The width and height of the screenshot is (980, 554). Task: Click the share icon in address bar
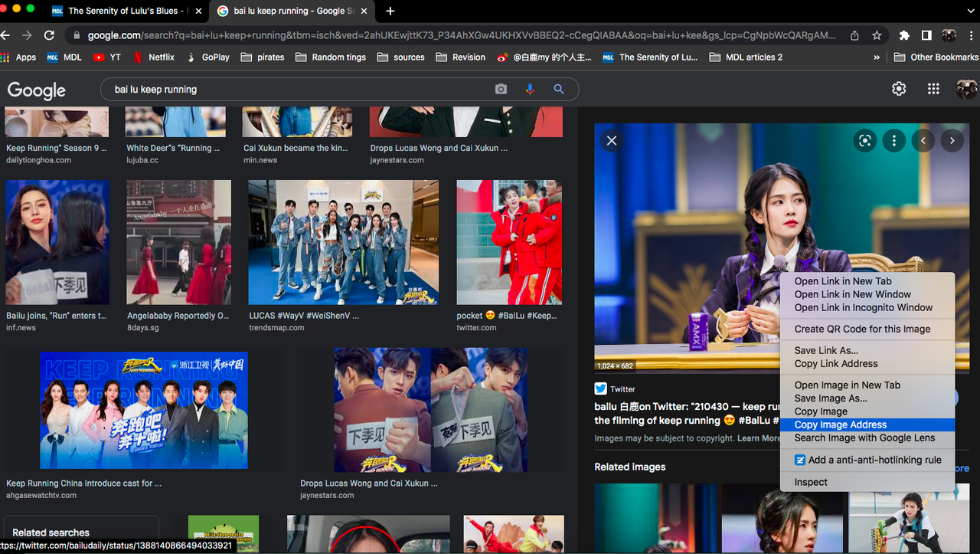tap(854, 35)
